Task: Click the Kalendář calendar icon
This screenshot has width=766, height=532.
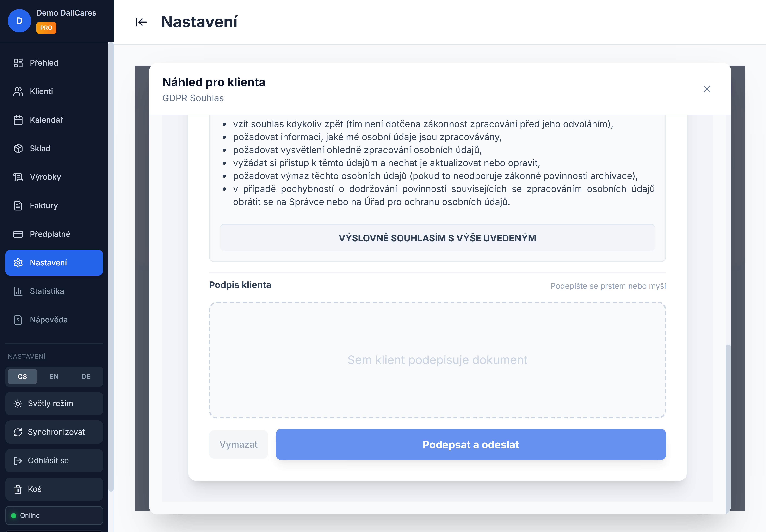Action: 18,120
